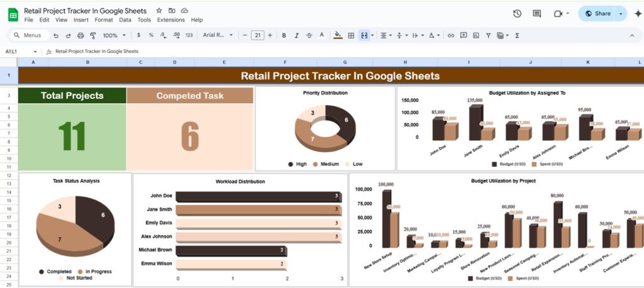Image resolution: width=644 pixels, height=288 pixels.
Task: Click the Share button
Action: click(597, 14)
